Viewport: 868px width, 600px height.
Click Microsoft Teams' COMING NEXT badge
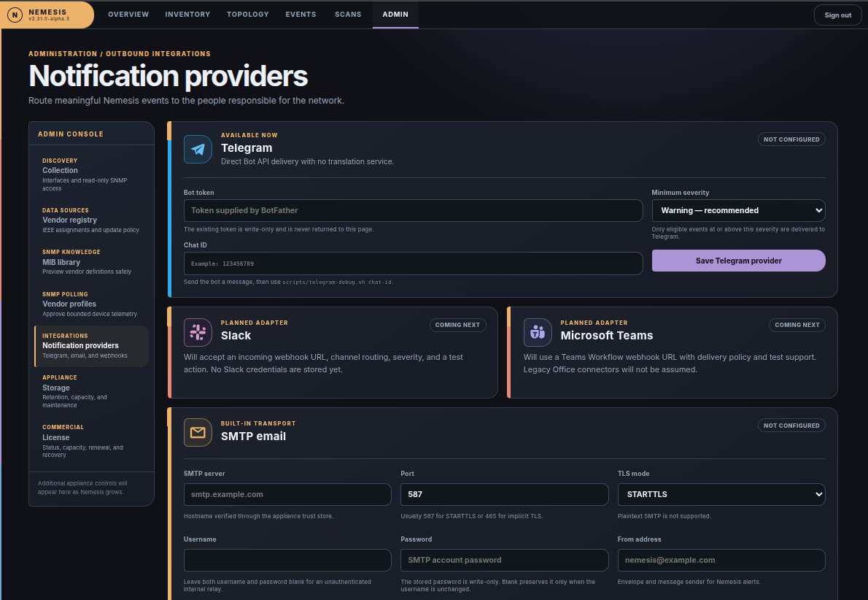(x=797, y=325)
